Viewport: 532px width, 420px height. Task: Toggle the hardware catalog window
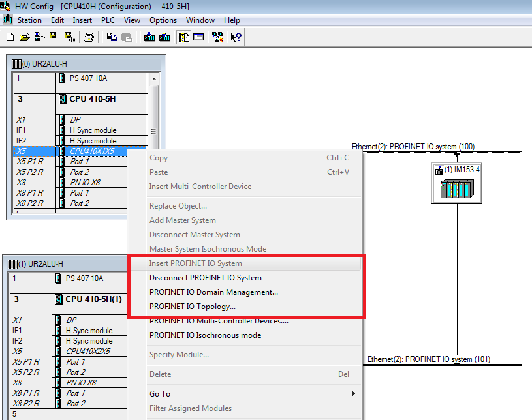[x=182, y=37]
